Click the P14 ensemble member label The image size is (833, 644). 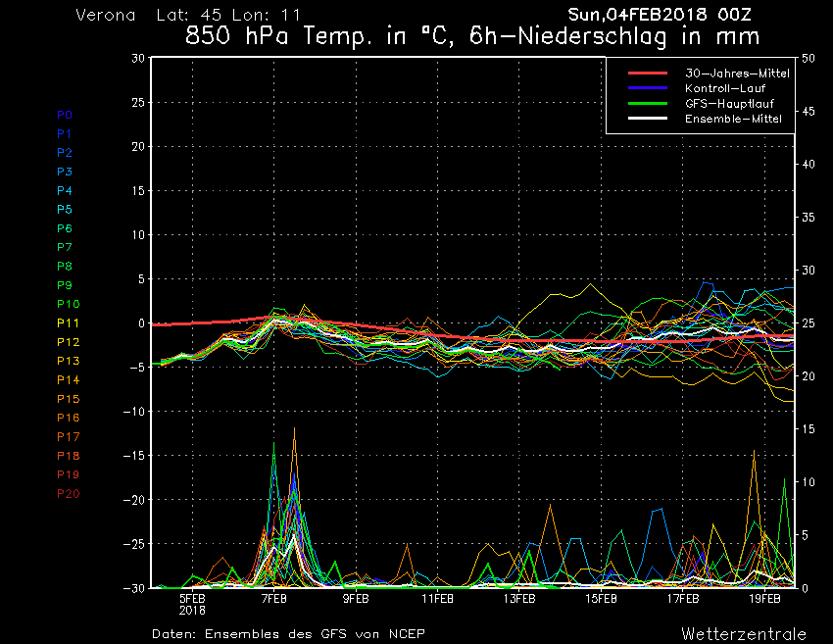click(68, 380)
